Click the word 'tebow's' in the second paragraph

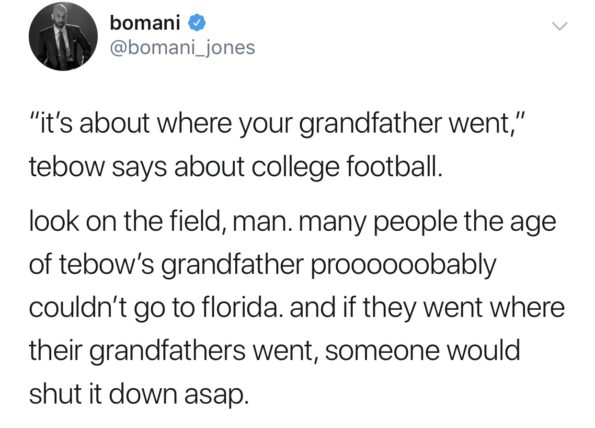(x=107, y=264)
